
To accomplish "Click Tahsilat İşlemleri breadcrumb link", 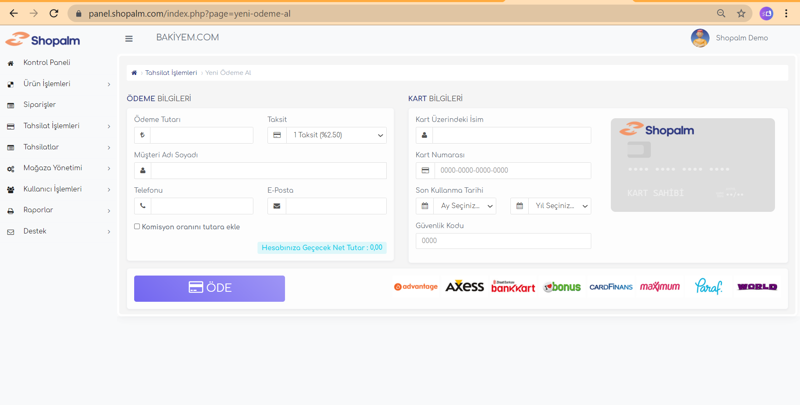I will pos(171,73).
